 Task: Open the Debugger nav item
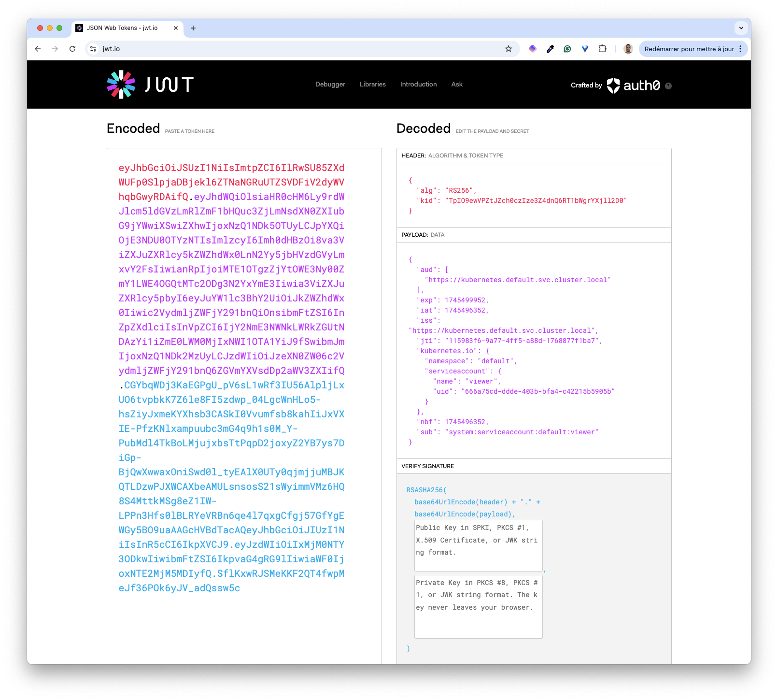330,85
